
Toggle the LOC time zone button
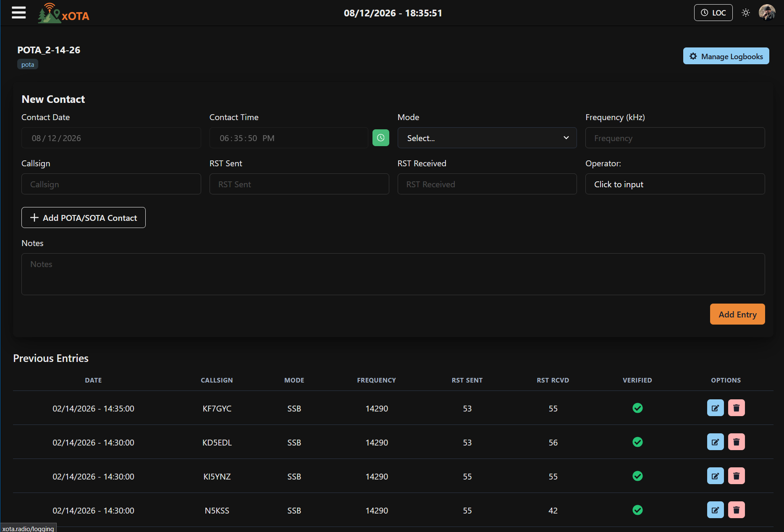pos(713,13)
